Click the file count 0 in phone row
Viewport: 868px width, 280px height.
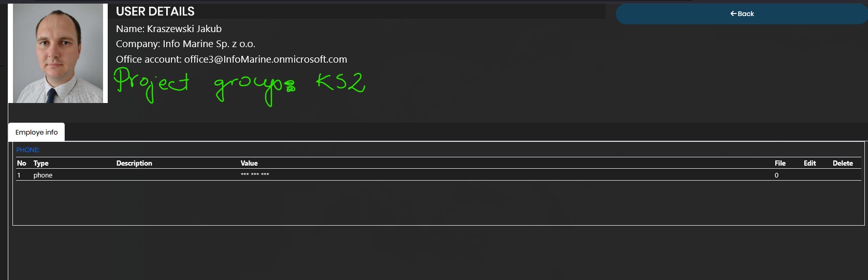tap(776, 175)
